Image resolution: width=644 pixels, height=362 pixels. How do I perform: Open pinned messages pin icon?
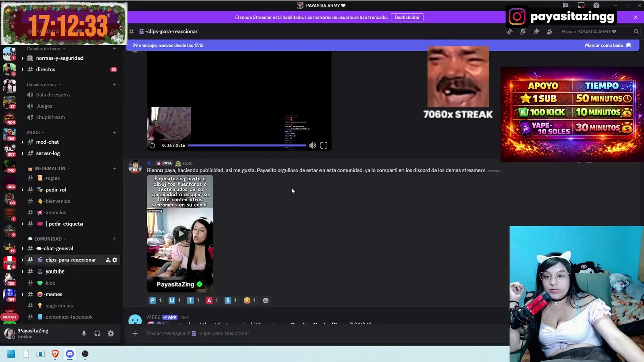pos(536,31)
